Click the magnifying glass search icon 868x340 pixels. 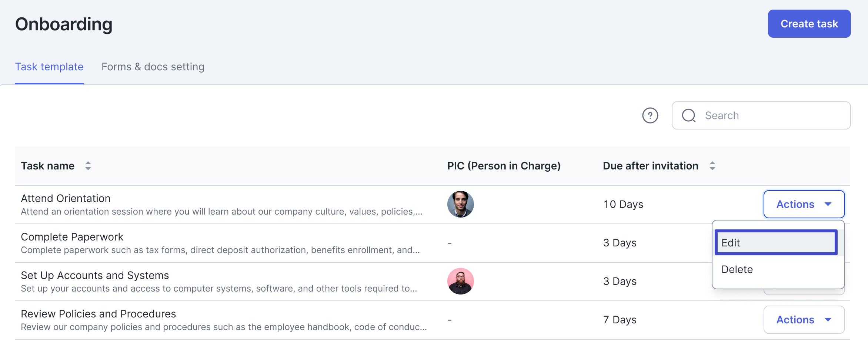click(x=688, y=115)
